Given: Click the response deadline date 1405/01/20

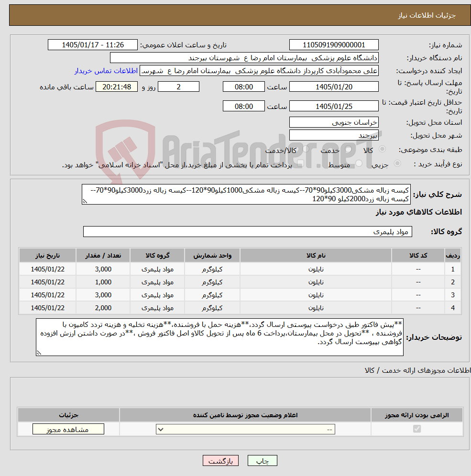Looking at the screenshot, I should (x=334, y=87).
